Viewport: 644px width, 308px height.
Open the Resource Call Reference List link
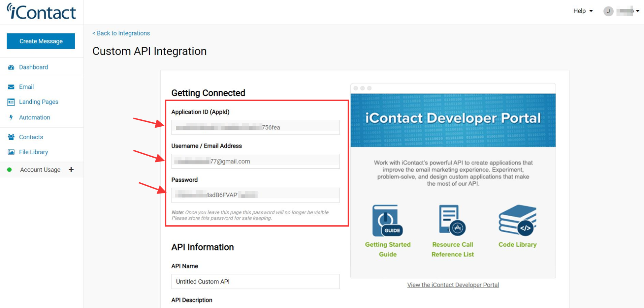453,249
